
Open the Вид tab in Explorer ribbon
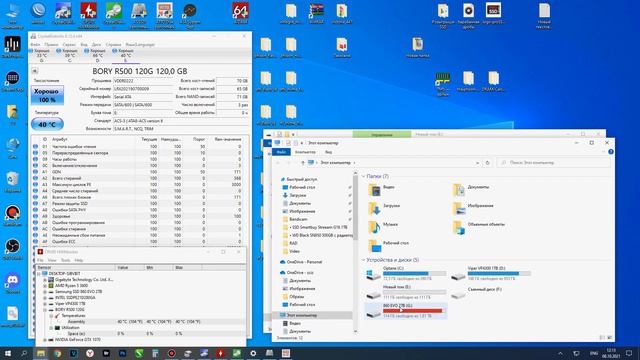click(x=328, y=152)
